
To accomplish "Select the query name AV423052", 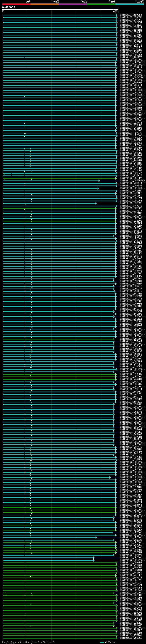I will click(x=8, y=7).
